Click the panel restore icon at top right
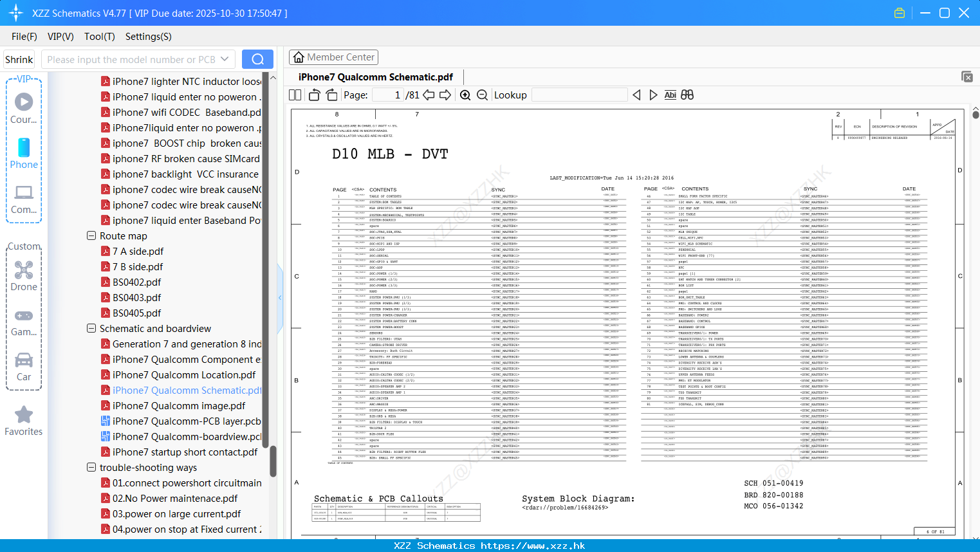The width and height of the screenshot is (980, 552). 967,77
